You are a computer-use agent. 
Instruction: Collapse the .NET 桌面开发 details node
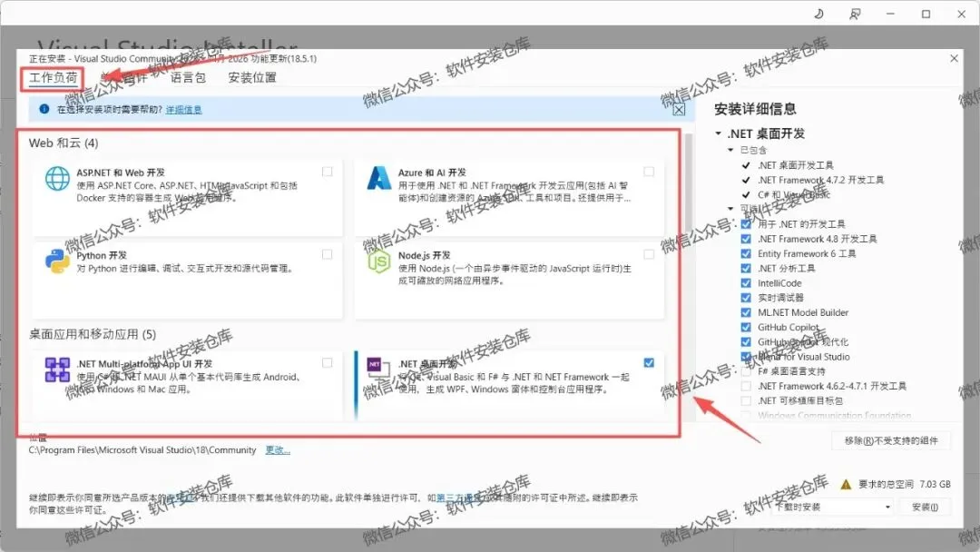pyautogui.click(x=718, y=133)
